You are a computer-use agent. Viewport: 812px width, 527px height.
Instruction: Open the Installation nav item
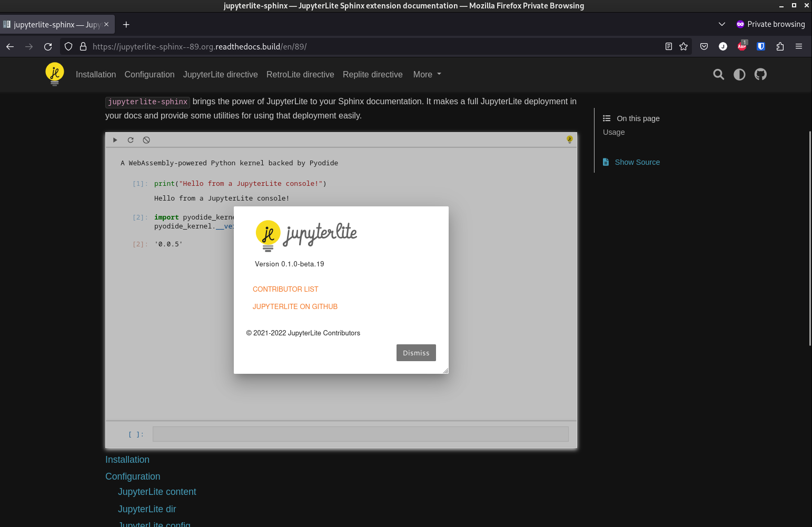pyautogui.click(x=96, y=74)
